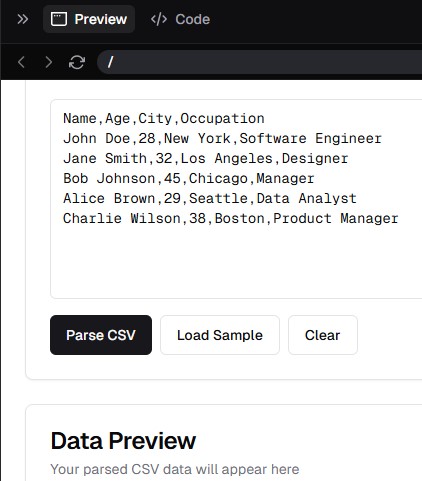Place cursor in Name,Age,City,Occupation header line
Image resolution: width=422 pixels, height=481 pixels.
tap(164, 119)
